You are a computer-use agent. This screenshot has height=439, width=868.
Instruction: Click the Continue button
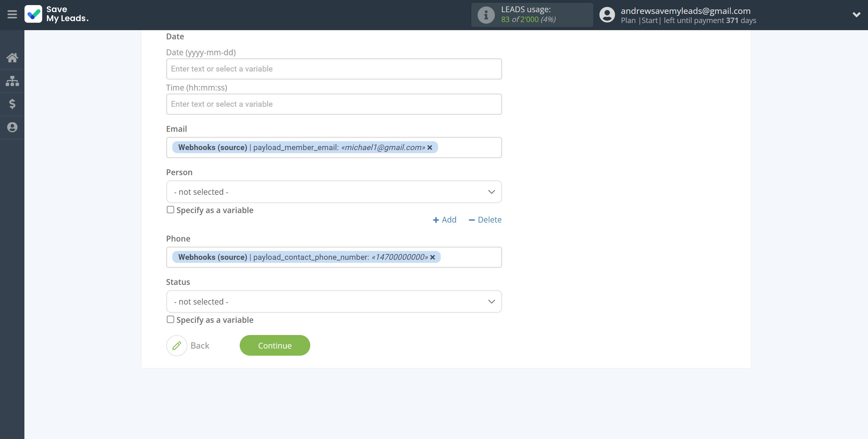click(x=275, y=346)
